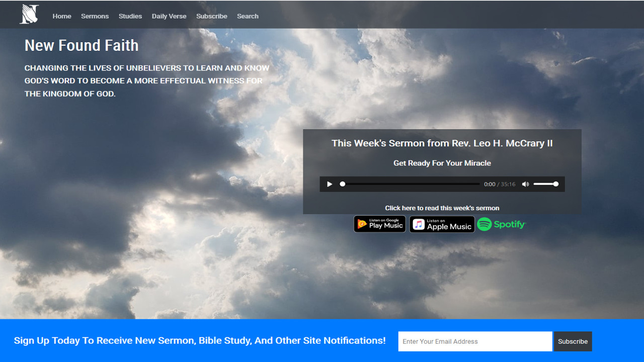Focus the Enter Your Email Address field
644x362 pixels.
tap(475, 341)
